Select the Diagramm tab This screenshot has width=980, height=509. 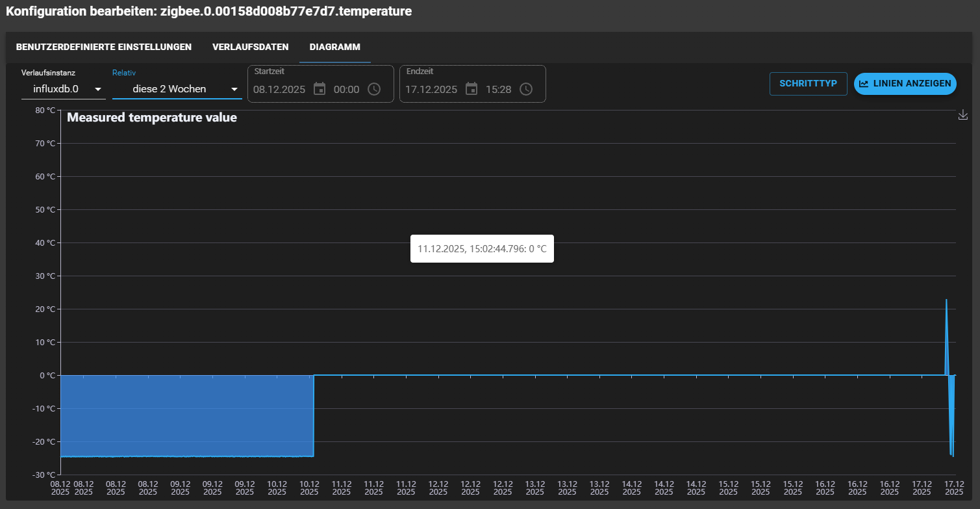tap(335, 47)
